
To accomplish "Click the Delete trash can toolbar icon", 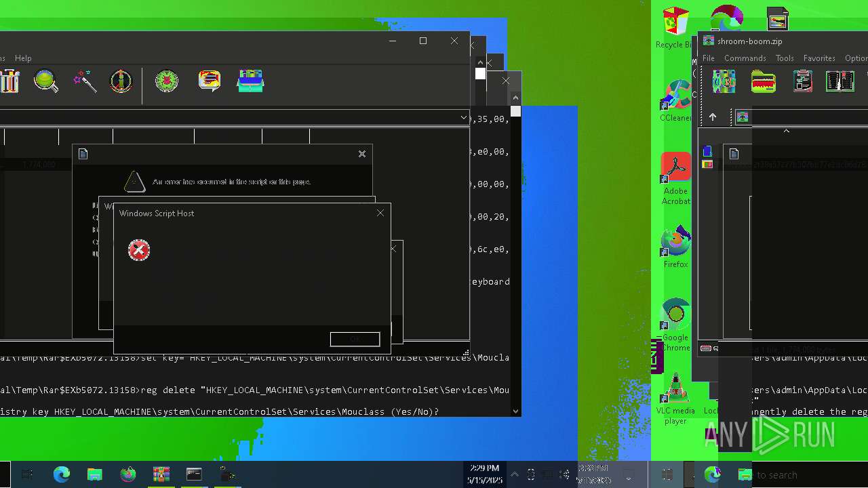I will (9, 82).
